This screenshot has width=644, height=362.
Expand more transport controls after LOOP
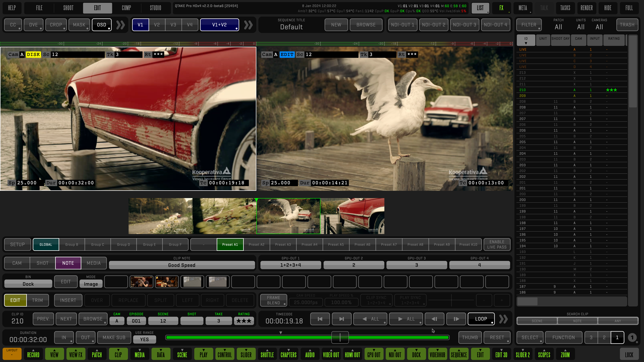(503, 319)
